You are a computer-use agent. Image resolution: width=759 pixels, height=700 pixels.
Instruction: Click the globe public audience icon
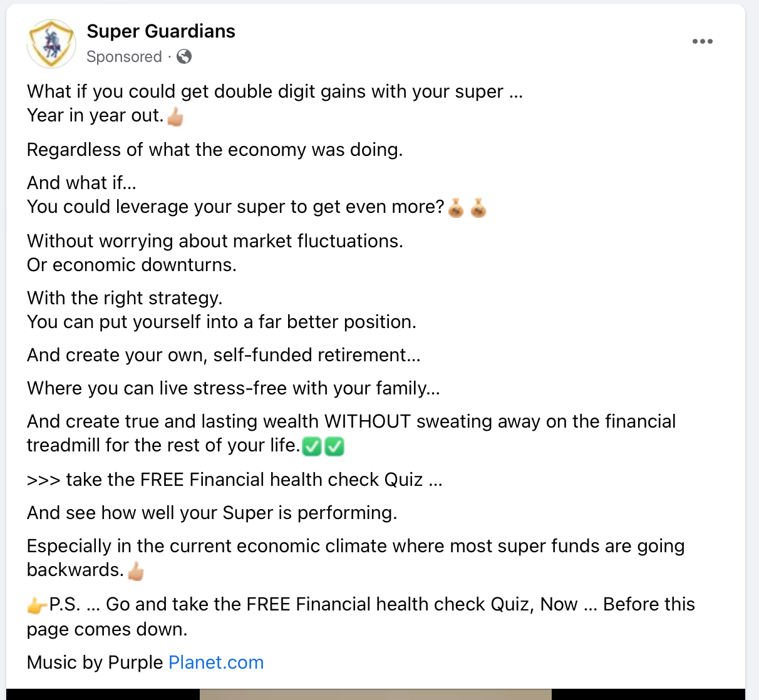[184, 57]
